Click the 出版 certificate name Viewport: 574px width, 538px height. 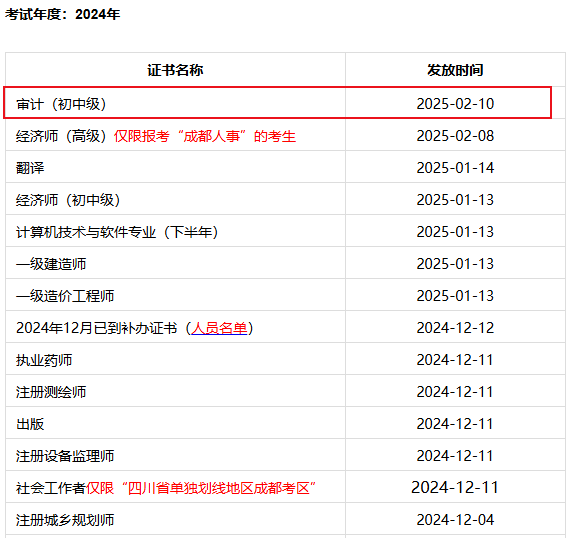pos(30,424)
